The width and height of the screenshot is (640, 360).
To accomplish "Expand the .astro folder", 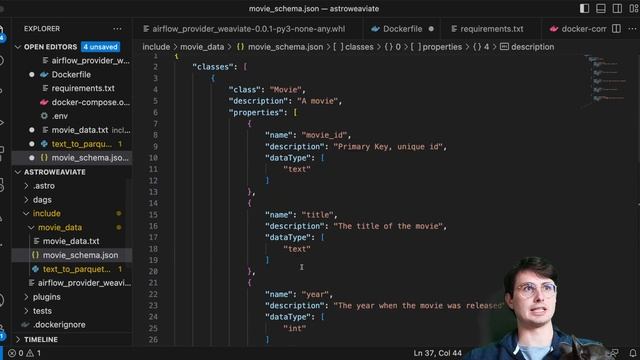I will (x=27, y=186).
